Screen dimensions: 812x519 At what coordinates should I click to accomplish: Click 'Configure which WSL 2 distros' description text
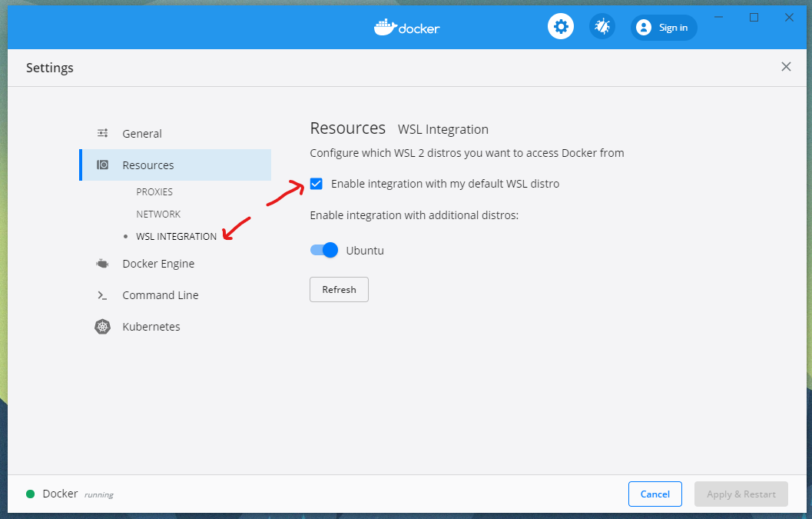coord(467,153)
